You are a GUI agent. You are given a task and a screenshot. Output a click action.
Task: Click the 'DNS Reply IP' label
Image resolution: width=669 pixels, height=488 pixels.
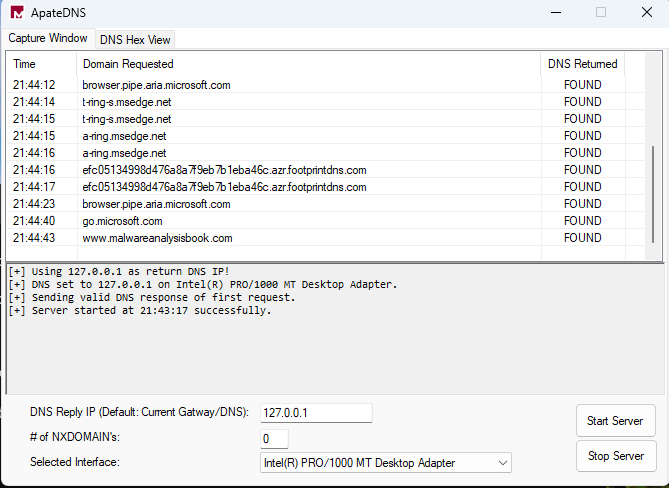click(x=139, y=412)
